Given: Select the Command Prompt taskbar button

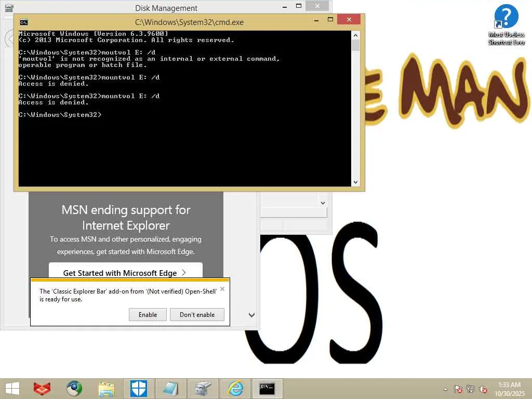Looking at the screenshot, I should click(x=268, y=389).
